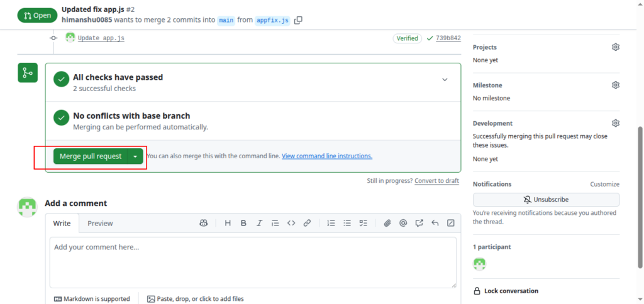Viewport: 644px width, 304px height.
Task: Apply italic formatting in comment editor
Action: click(259, 223)
